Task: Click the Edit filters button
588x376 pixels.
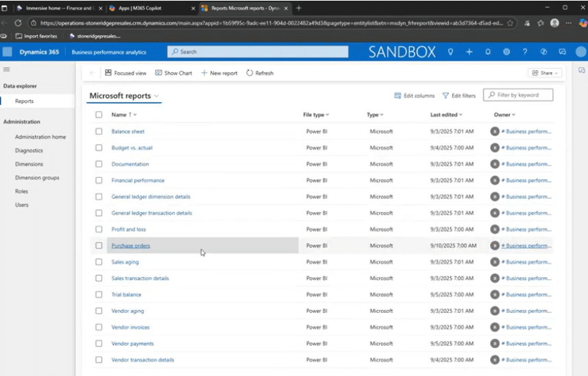Action: click(x=458, y=96)
